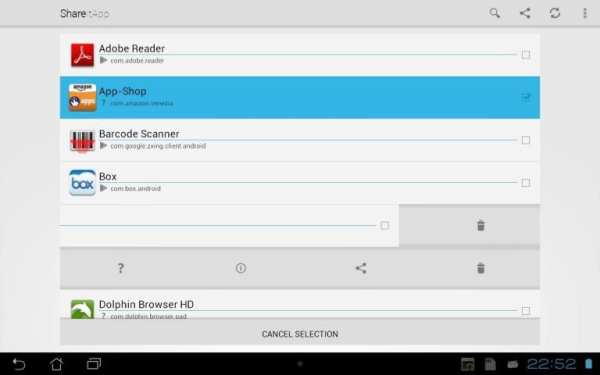Uncheck the App-Shop checkbox

pyautogui.click(x=526, y=97)
